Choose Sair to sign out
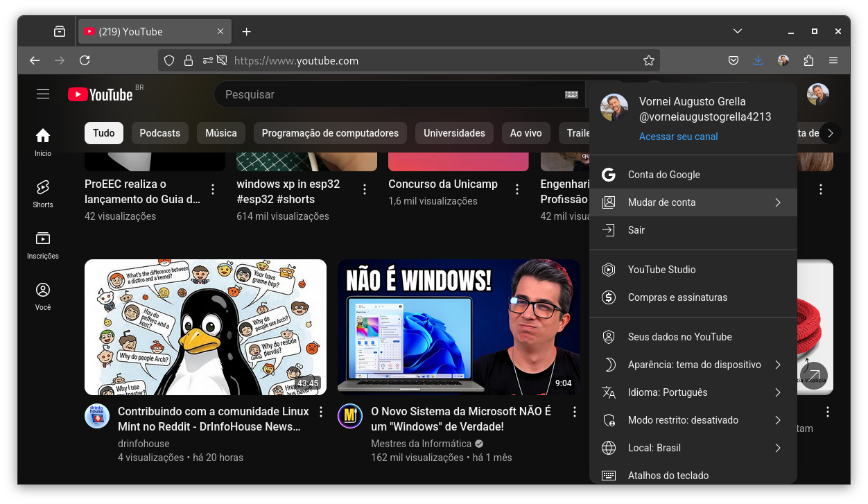 (x=693, y=230)
